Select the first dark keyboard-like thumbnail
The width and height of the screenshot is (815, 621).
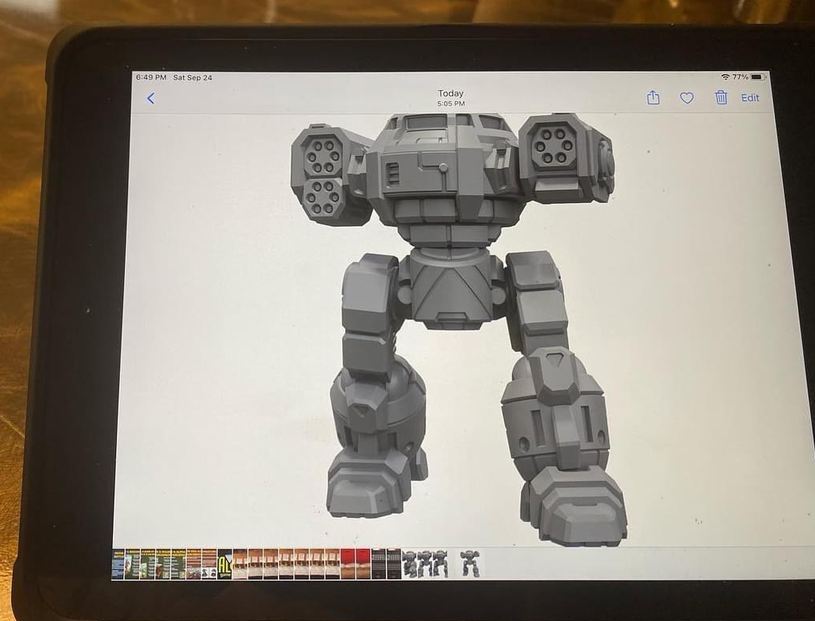pos(379,564)
